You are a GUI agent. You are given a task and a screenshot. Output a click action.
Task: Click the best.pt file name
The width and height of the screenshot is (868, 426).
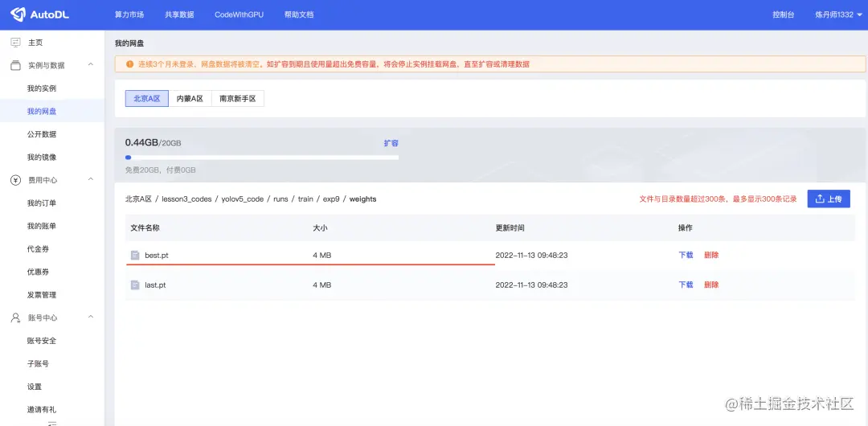[x=157, y=256]
